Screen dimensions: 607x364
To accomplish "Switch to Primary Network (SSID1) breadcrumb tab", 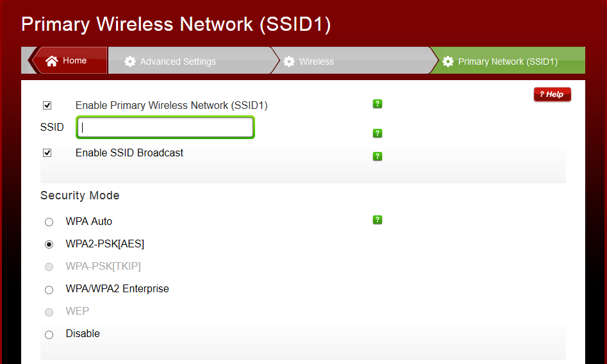I will 508,62.
